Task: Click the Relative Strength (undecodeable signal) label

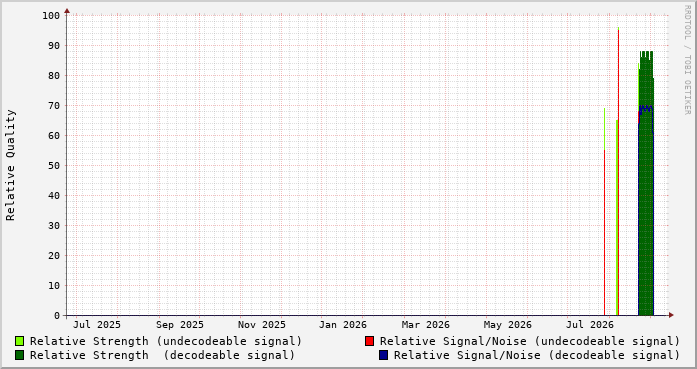Action: click(166, 341)
